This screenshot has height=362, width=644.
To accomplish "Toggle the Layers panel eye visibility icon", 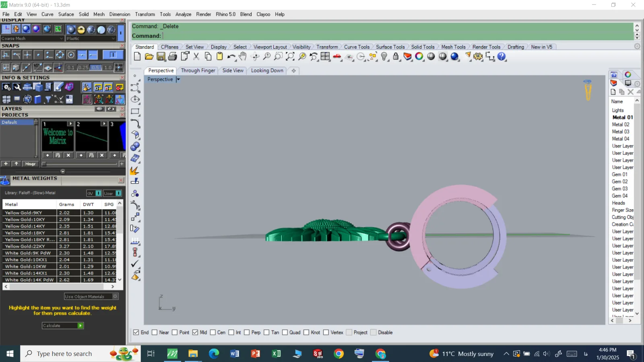I will coord(111,109).
